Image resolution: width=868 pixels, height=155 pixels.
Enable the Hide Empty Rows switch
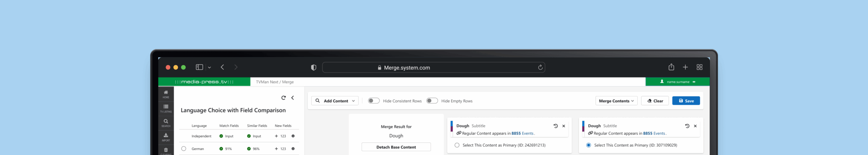[x=432, y=101]
